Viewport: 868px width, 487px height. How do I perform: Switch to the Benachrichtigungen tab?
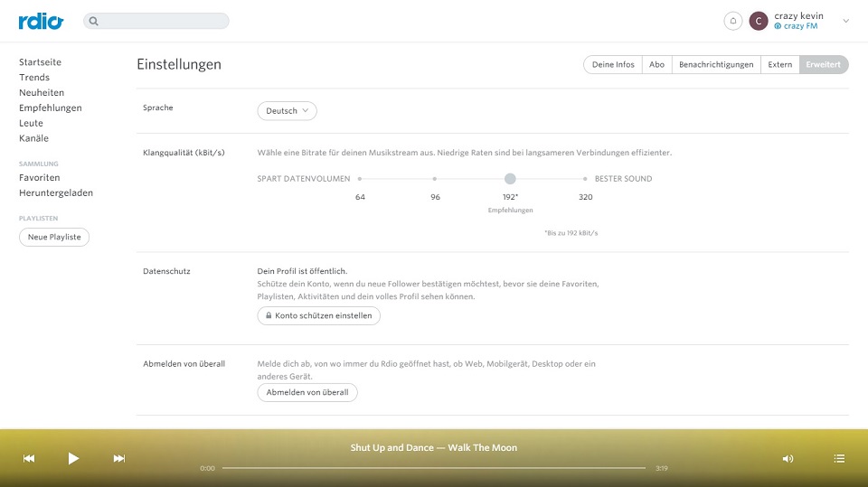(715, 65)
